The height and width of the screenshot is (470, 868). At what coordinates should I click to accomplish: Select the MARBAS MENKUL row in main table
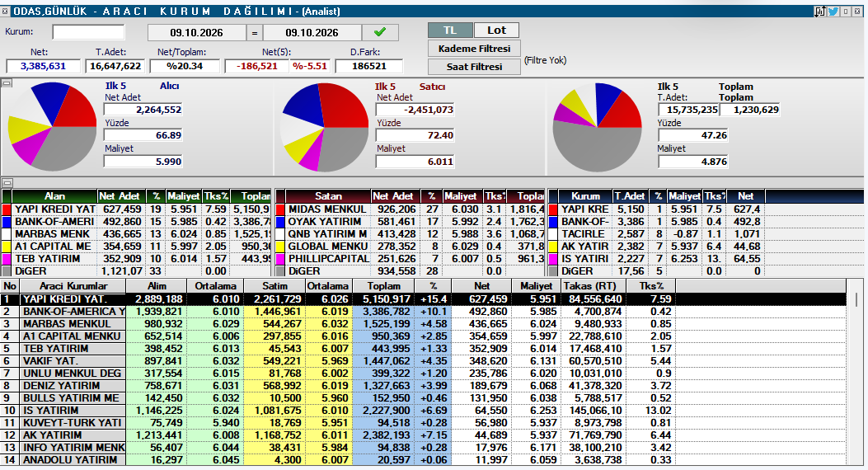(424, 324)
